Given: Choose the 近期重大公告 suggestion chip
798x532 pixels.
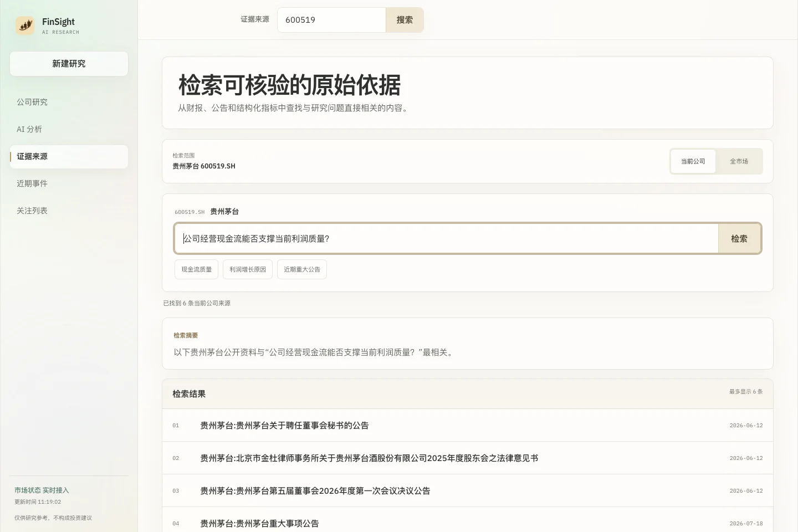Looking at the screenshot, I should [302, 269].
